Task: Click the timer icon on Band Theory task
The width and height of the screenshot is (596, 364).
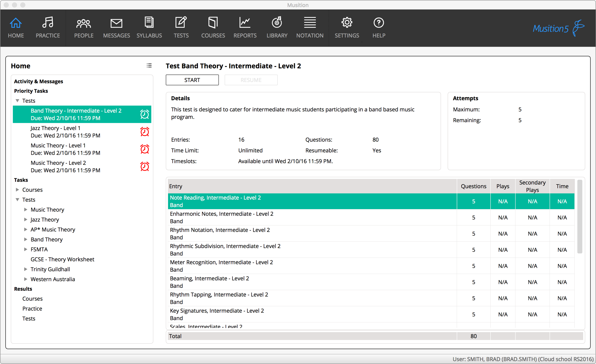Action: (x=144, y=114)
